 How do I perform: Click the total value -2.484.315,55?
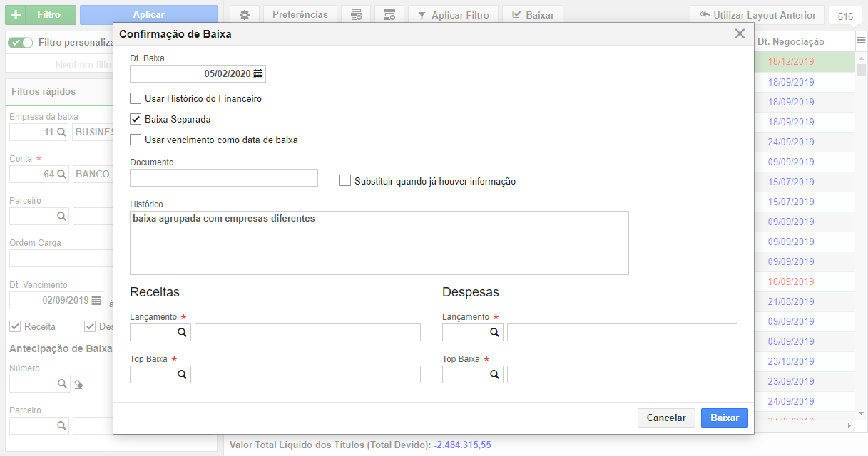pos(462,445)
